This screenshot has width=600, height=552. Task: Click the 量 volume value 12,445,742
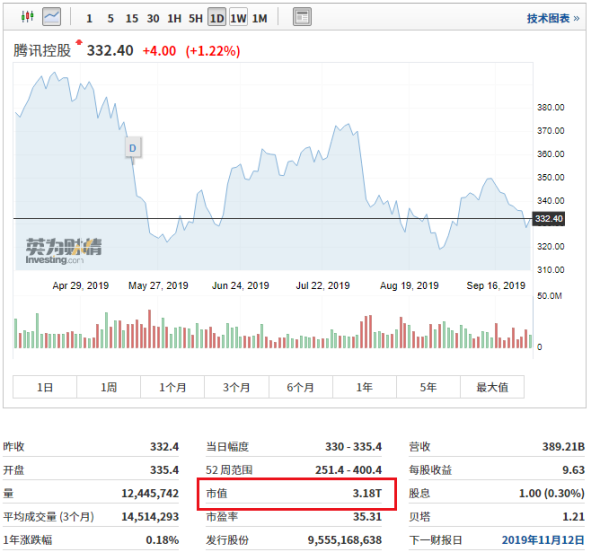click(150, 493)
